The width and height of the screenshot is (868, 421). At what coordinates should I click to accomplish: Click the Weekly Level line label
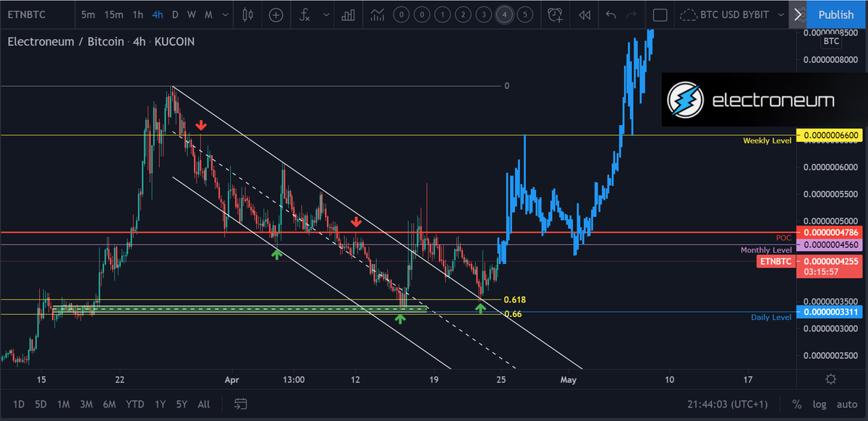[767, 140]
